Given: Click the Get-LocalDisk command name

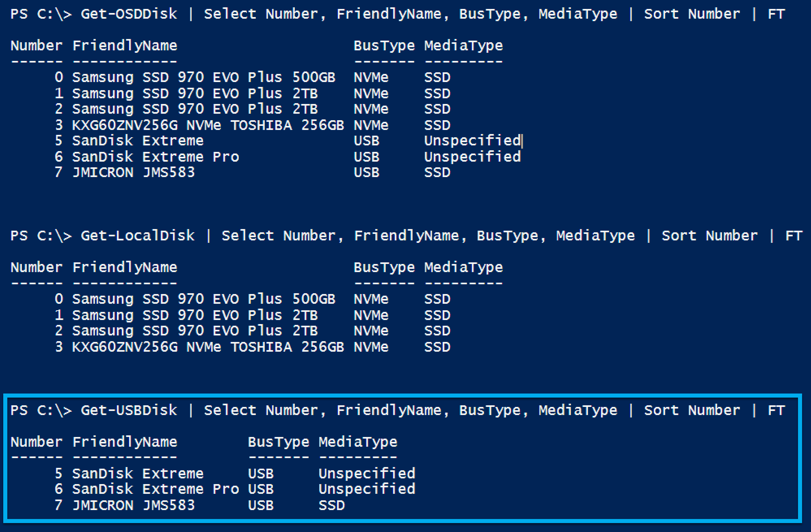Looking at the screenshot, I should pyautogui.click(x=138, y=236).
